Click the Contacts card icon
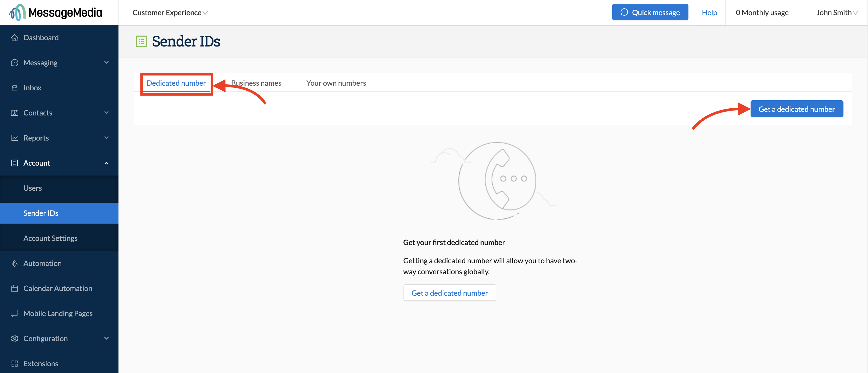 15,113
